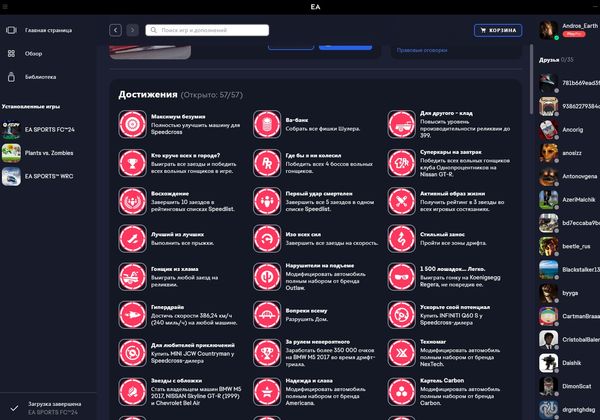The image size is (600, 420).
Task: Click the Для другого - клад achievement icon
Action: 401,124
